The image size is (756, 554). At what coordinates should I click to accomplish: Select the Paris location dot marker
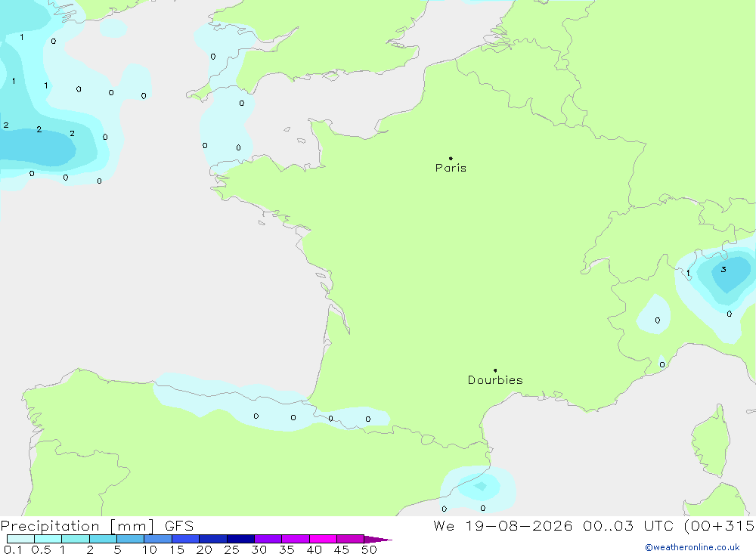(451, 158)
